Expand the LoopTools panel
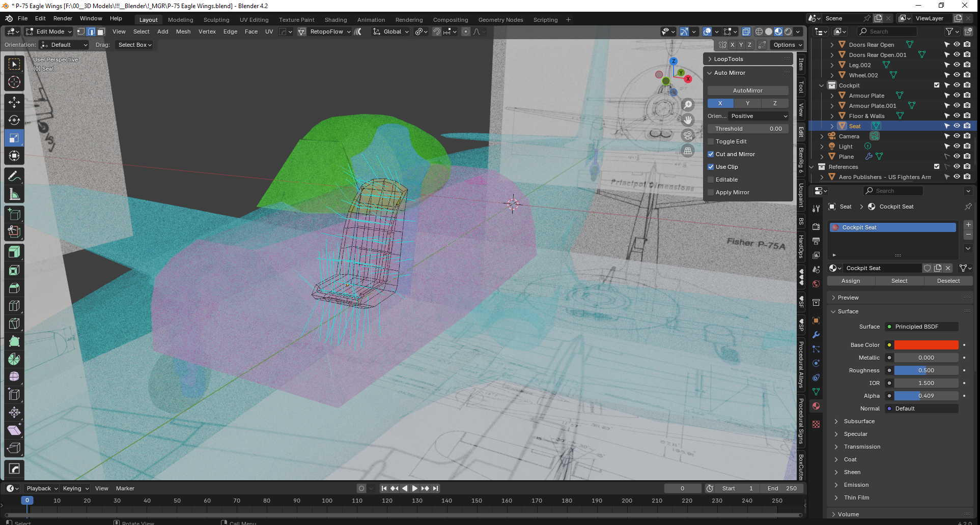This screenshot has width=980, height=525. coord(728,59)
